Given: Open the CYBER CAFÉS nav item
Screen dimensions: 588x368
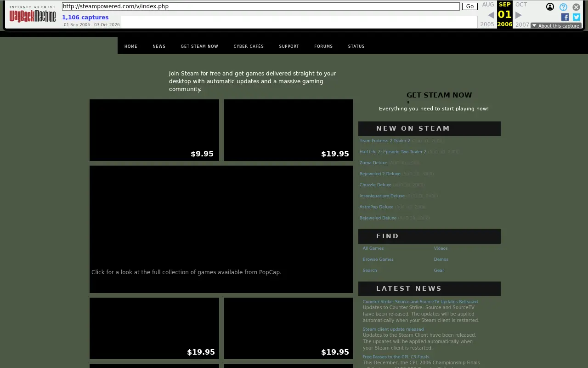Looking at the screenshot, I should click(x=249, y=46).
